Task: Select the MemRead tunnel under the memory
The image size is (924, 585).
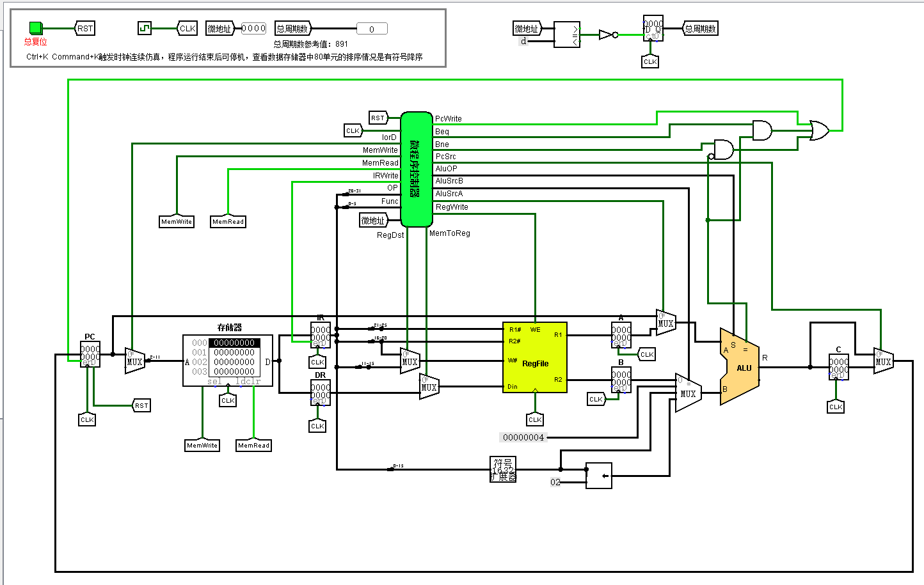Action: (253, 445)
